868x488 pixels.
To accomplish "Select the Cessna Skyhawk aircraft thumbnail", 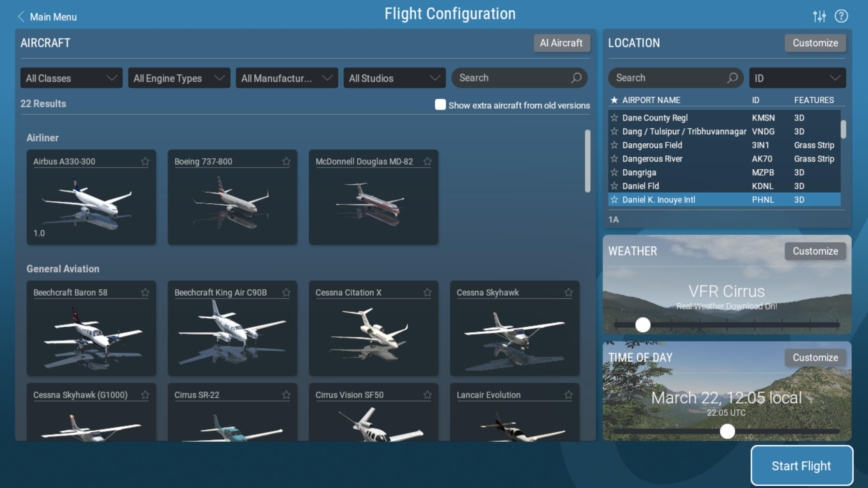I will coord(513,329).
